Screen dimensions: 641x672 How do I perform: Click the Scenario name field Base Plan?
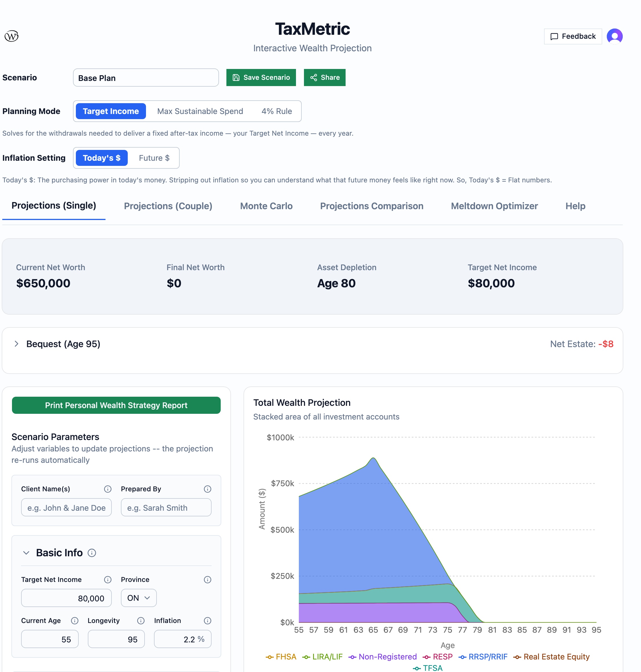[146, 78]
